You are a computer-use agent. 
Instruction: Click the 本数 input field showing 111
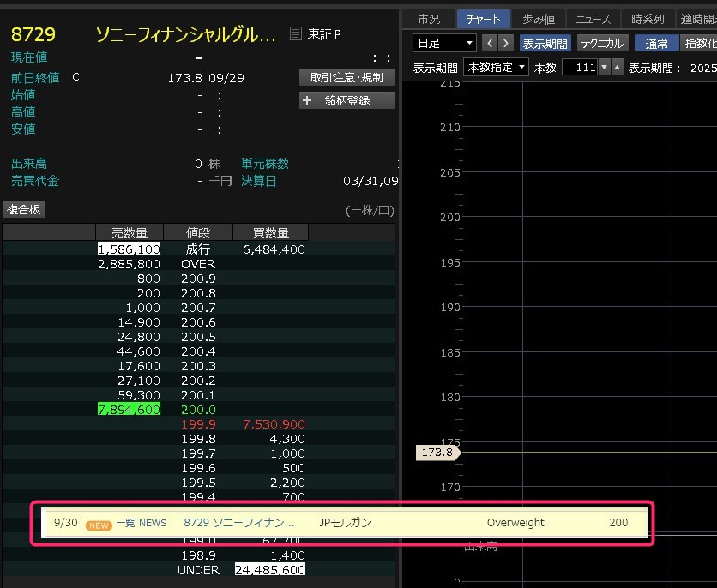(580, 67)
